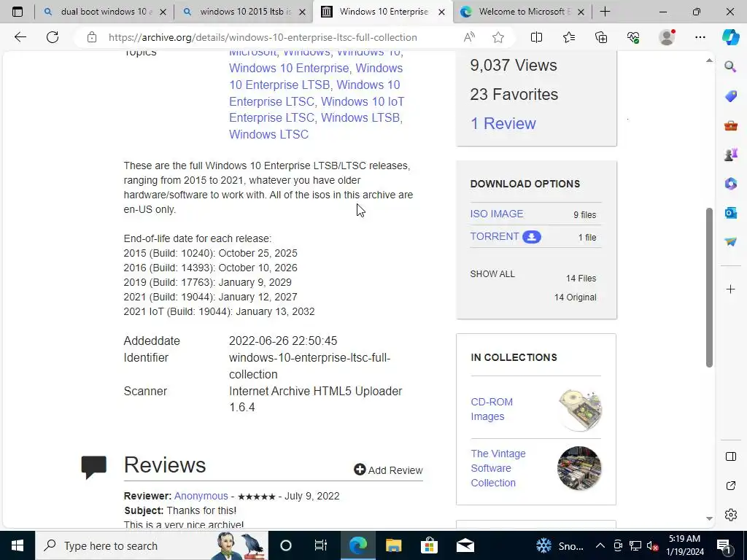Open the notification center
The image size is (747, 560).
724,545
